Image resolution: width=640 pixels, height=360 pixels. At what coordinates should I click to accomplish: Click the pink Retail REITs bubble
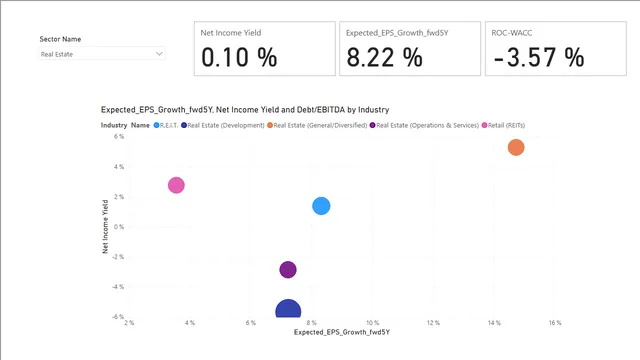[176, 185]
